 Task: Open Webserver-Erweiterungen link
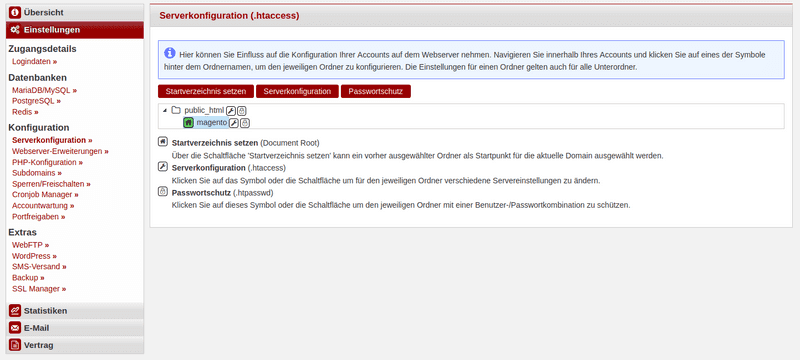pos(60,151)
